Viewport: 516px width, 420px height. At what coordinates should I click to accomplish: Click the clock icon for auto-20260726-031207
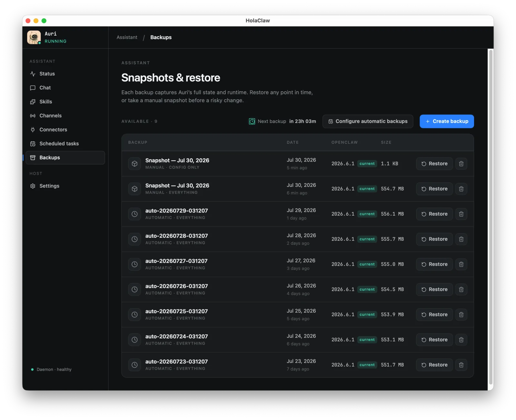point(134,289)
